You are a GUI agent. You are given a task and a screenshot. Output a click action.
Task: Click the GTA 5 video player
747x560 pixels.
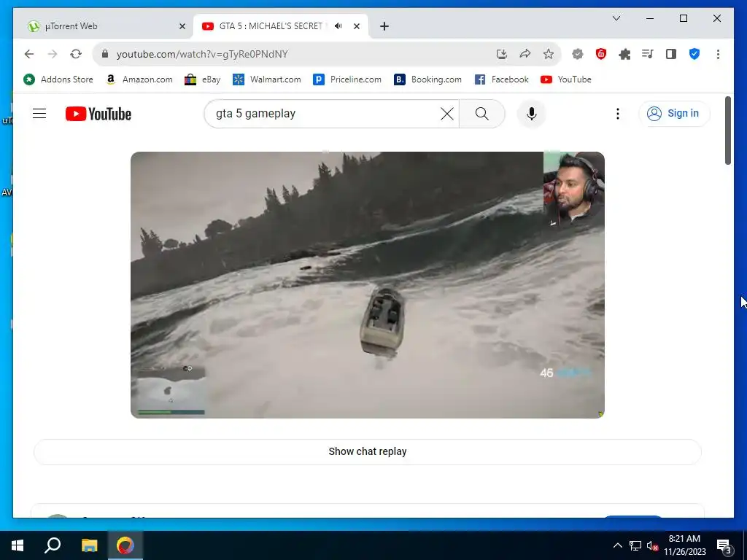coord(368,285)
